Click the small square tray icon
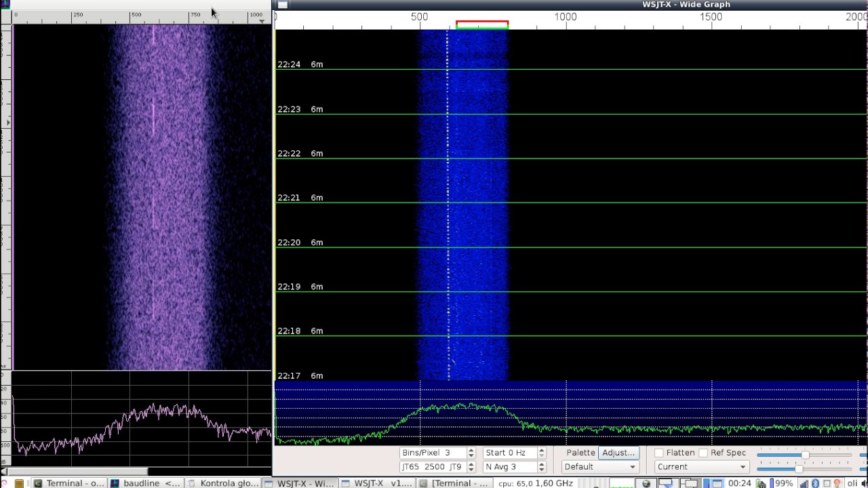868x488 pixels. [826, 483]
